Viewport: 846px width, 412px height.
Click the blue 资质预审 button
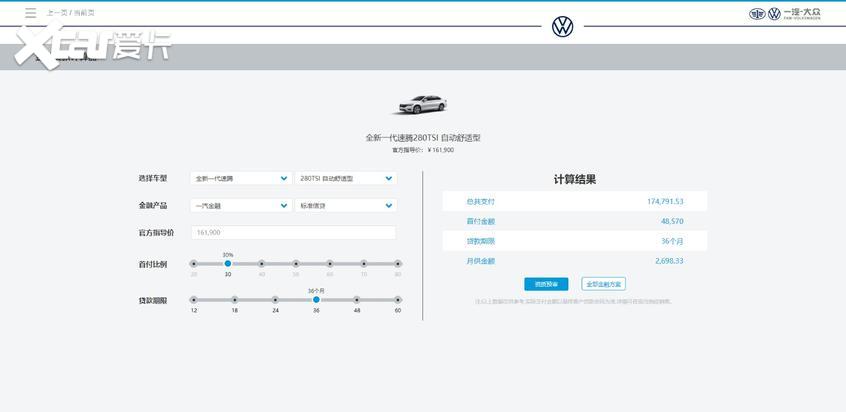pos(546,284)
